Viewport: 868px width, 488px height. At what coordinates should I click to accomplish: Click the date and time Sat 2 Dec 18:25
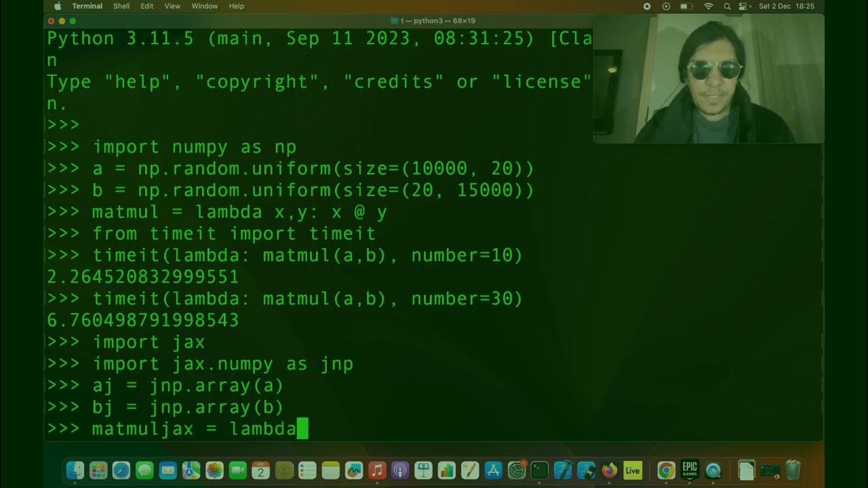(x=787, y=6)
